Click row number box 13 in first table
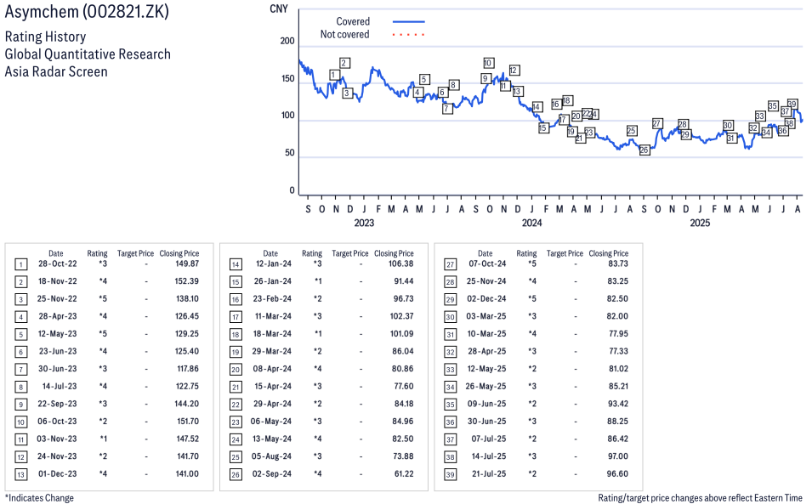The height and width of the screenshot is (504, 812). click(20, 475)
